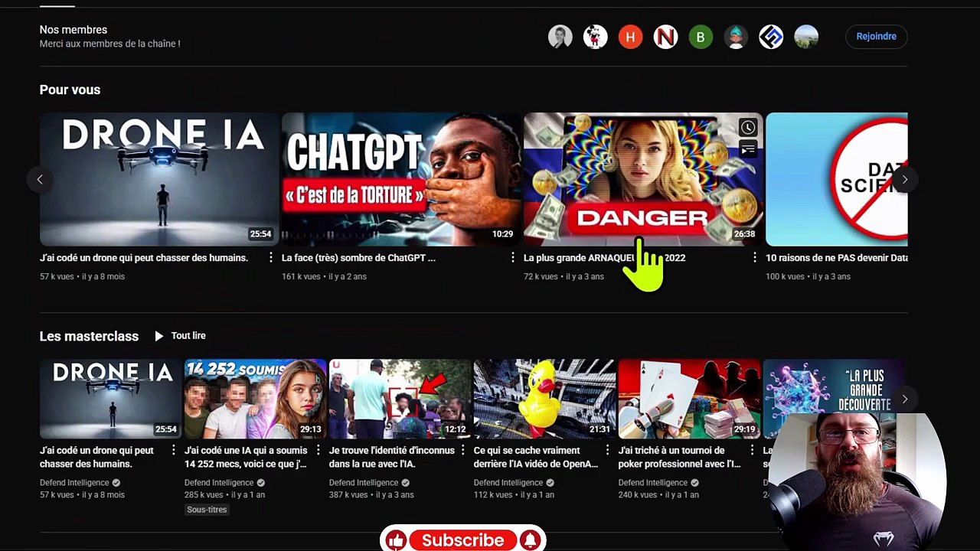Click the Subscribe overlay button
This screenshot has height=551, width=980.
[463, 540]
